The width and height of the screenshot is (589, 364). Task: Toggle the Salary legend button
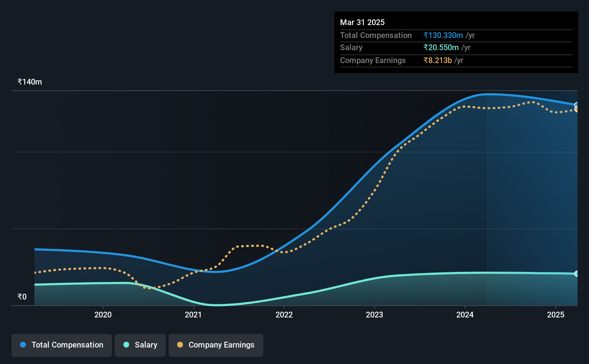[140, 345]
